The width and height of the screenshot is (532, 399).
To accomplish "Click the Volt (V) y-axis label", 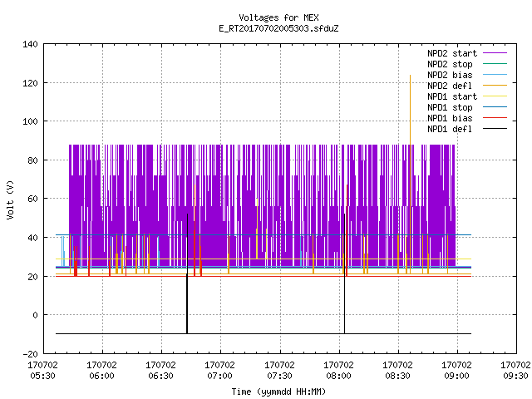I will pyautogui.click(x=10, y=199).
